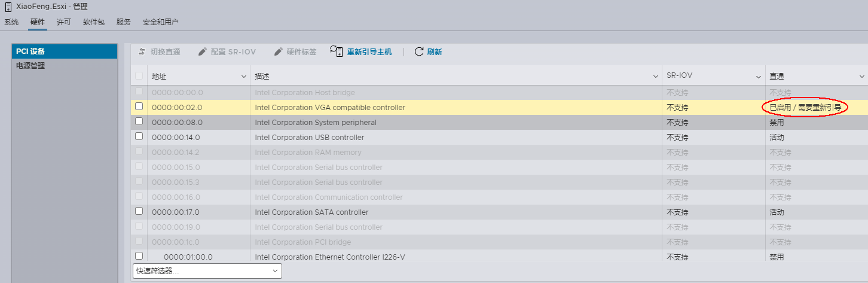The width and height of the screenshot is (868, 283).
Task: Select PCI 设备 in the left sidebar
Action: tap(30, 51)
